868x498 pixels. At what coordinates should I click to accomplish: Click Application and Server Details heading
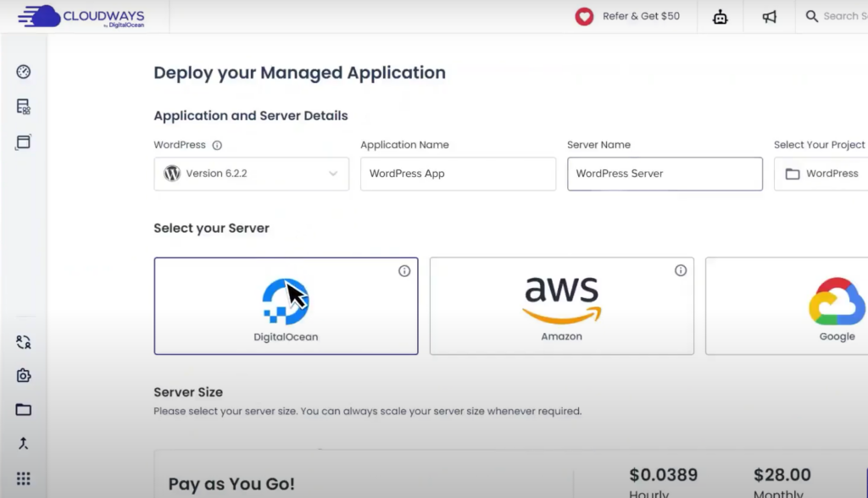[251, 116]
